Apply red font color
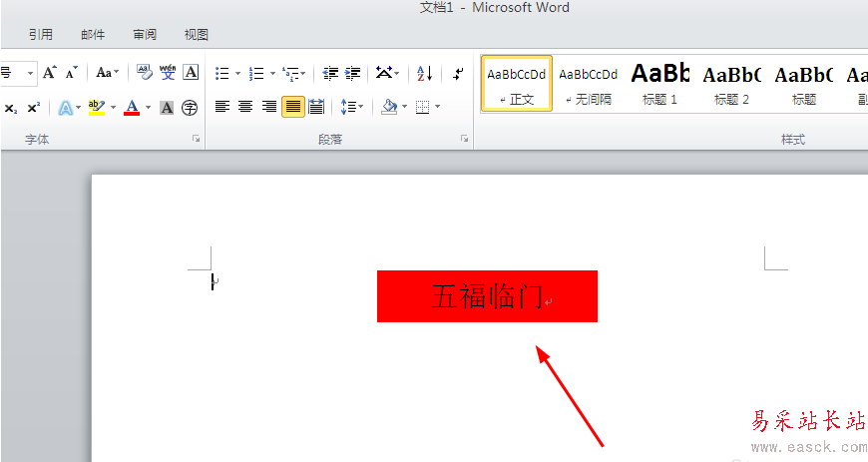 pyautogui.click(x=132, y=108)
